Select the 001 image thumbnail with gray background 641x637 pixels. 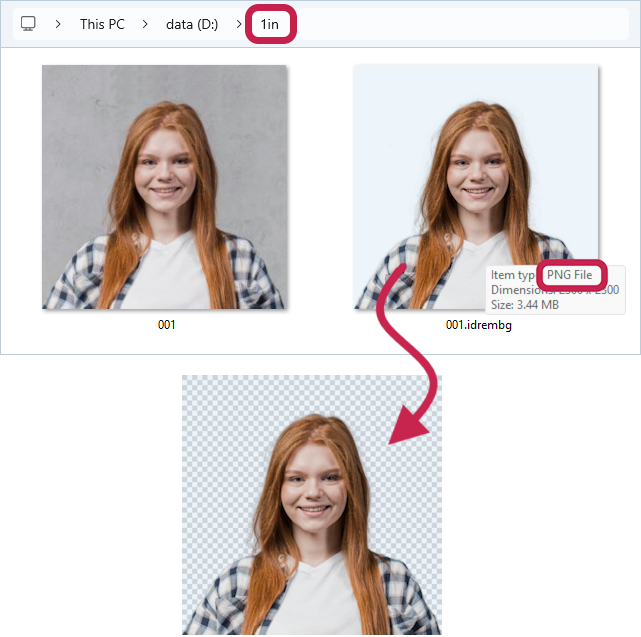click(x=165, y=187)
